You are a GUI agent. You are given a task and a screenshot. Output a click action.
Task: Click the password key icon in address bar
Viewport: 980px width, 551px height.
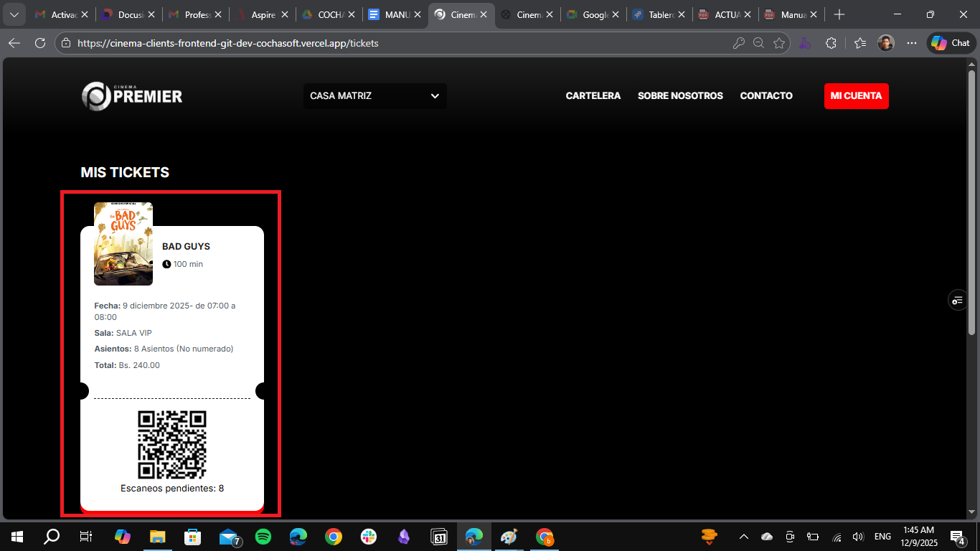[739, 43]
